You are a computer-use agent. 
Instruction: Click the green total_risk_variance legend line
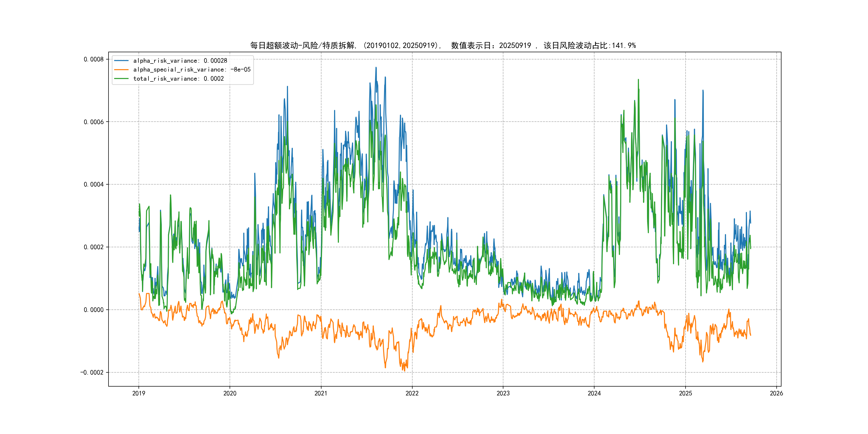coord(121,78)
